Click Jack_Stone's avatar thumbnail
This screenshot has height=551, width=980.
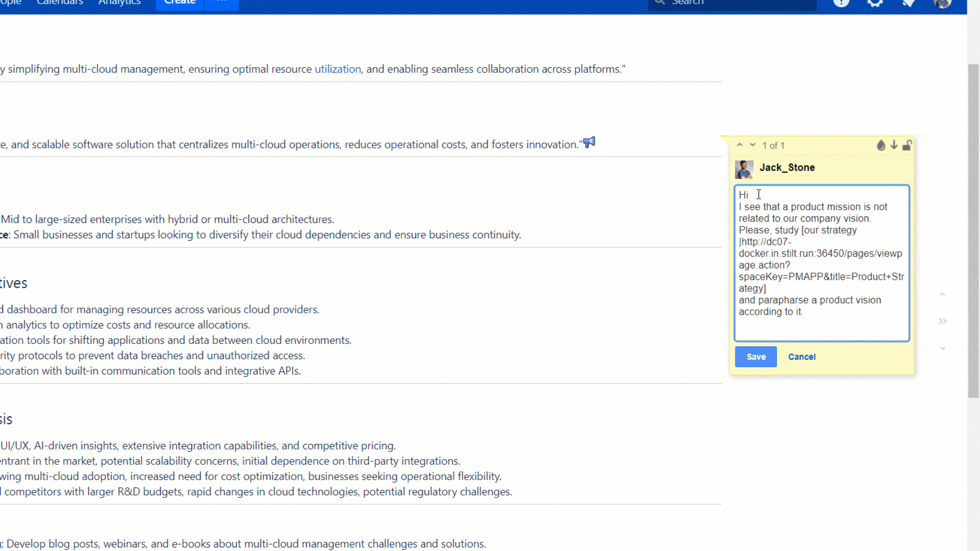click(744, 169)
